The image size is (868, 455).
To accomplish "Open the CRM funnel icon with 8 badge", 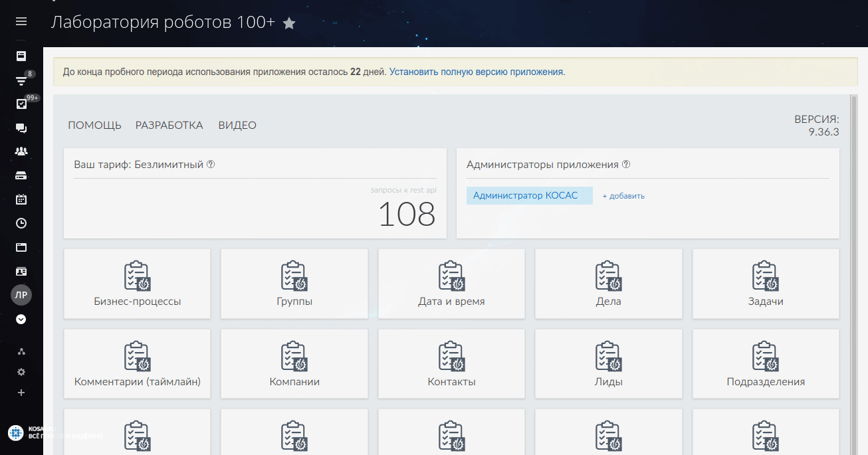I will point(21,81).
